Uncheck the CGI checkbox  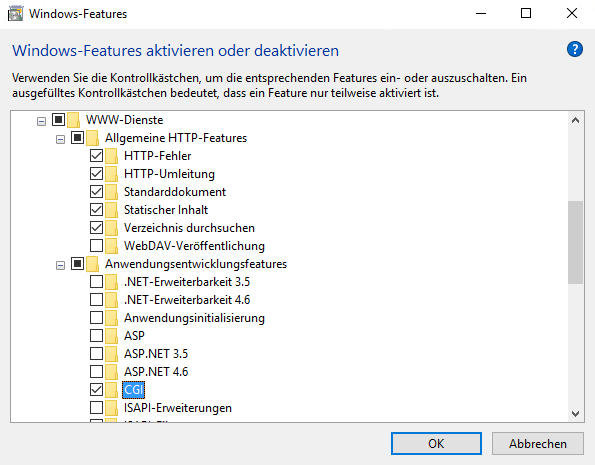[x=96, y=389]
